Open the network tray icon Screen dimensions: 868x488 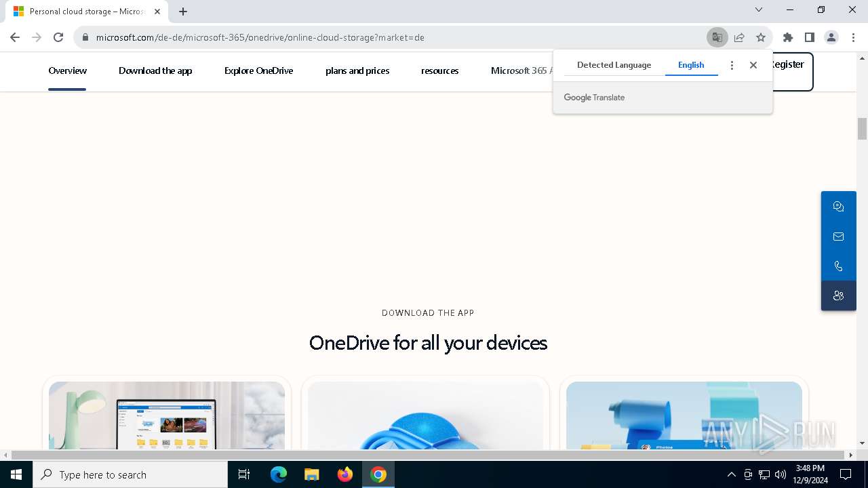pyautogui.click(x=764, y=474)
